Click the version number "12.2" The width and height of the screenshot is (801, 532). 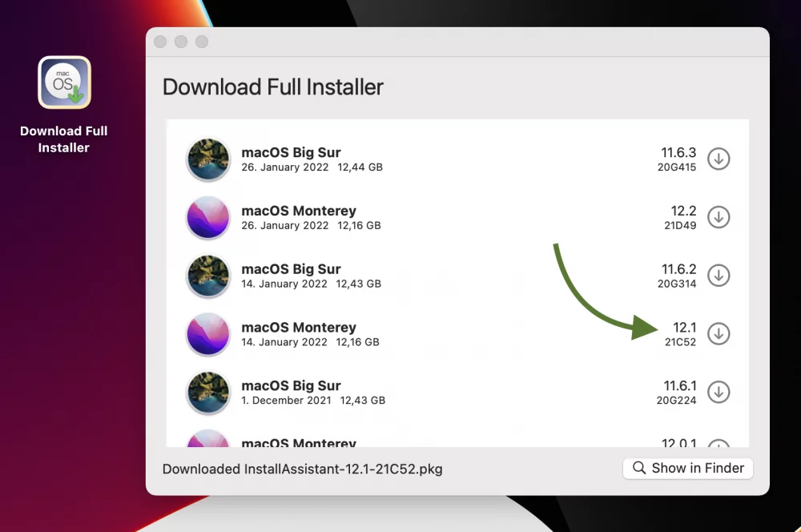(683, 211)
